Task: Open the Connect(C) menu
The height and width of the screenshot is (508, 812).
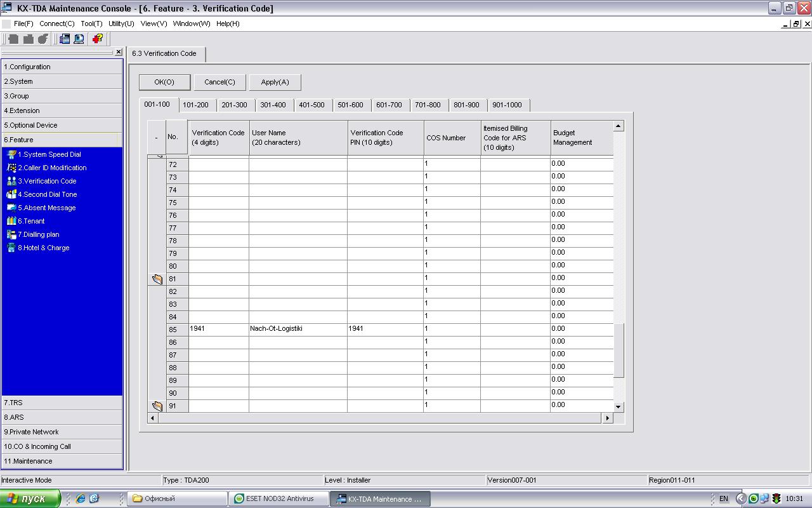Action: pyautogui.click(x=57, y=23)
